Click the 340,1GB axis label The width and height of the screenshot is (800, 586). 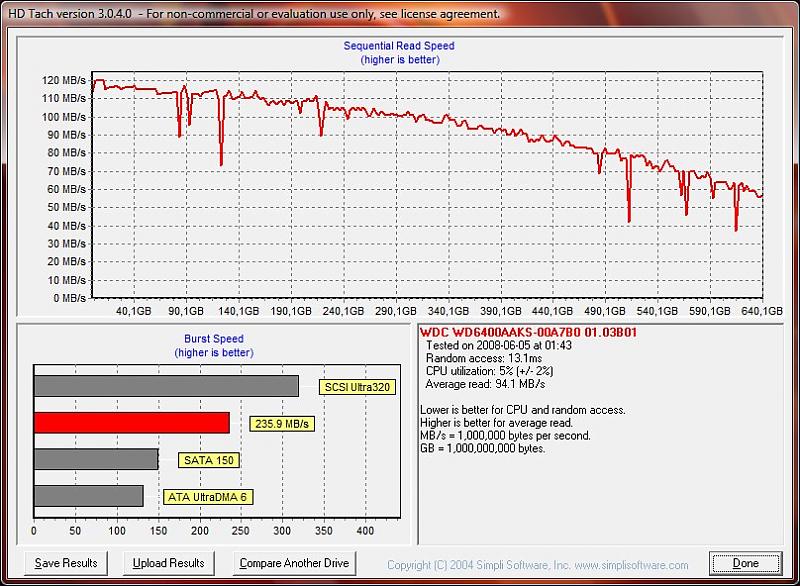click(448, 311)
